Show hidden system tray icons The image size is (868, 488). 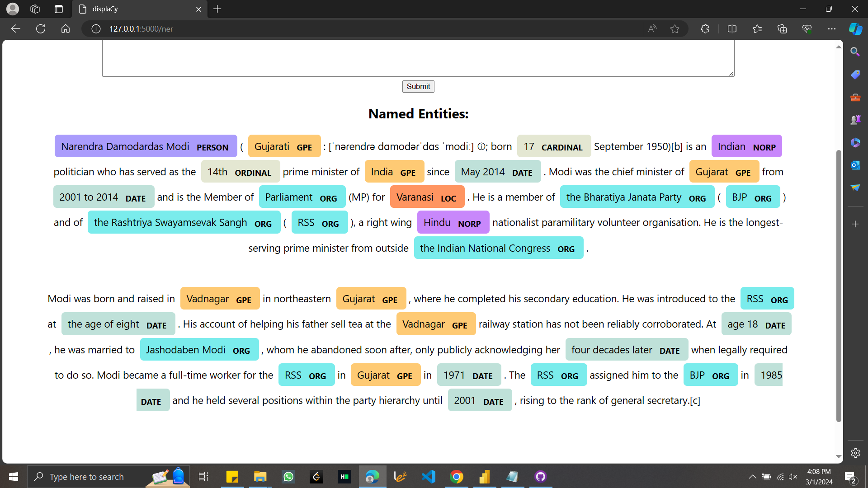[752, 477]
